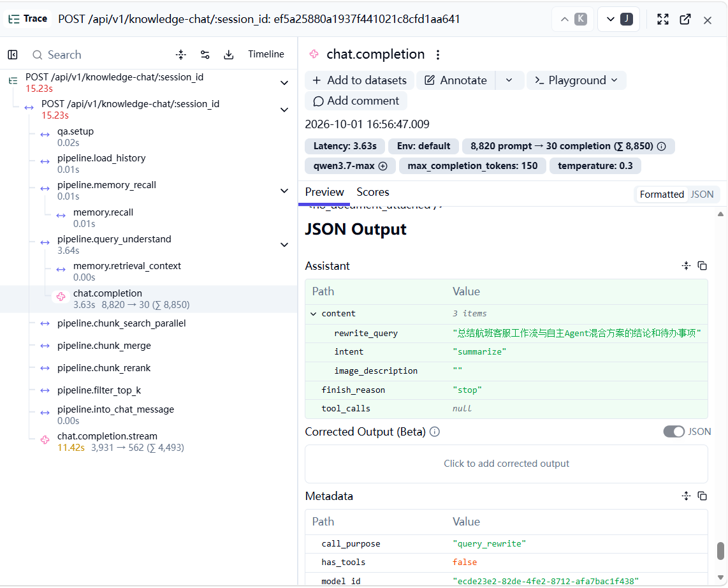Click the Env: default badge
Image resolution: width=728 pixels, height=588 pixels.
[423, 146]
